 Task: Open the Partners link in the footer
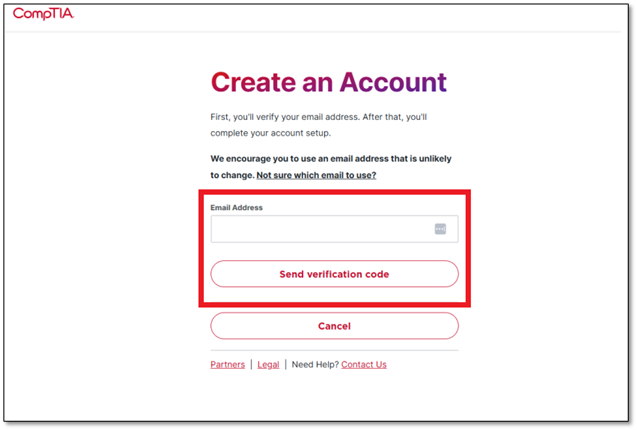[228, 365]
